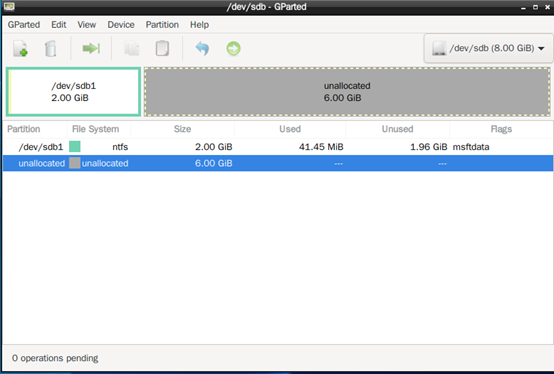The image size is (554, 374).
Task: Click the unallocated file system label in the highlighted row
Action: point(105,164)
